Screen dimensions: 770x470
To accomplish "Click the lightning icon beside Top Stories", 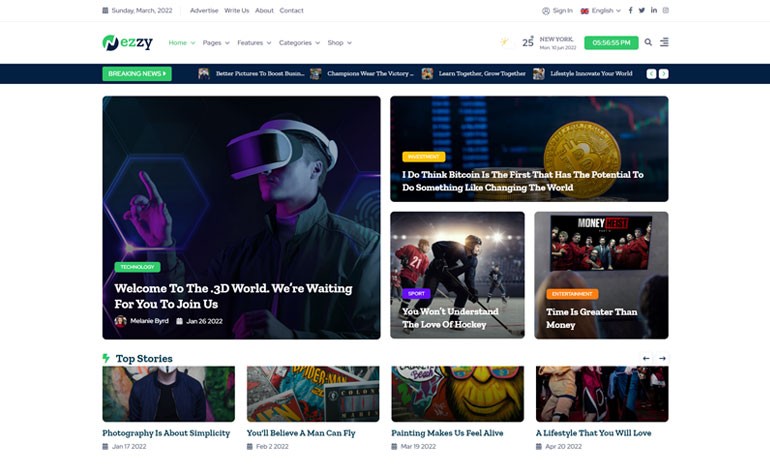I will pos(106,358).
